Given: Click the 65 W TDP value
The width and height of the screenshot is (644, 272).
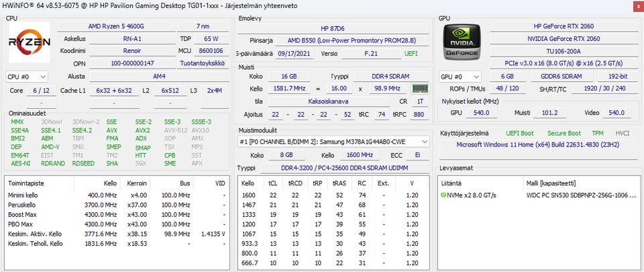Looking at the screenshot, I should click(211, 39).
